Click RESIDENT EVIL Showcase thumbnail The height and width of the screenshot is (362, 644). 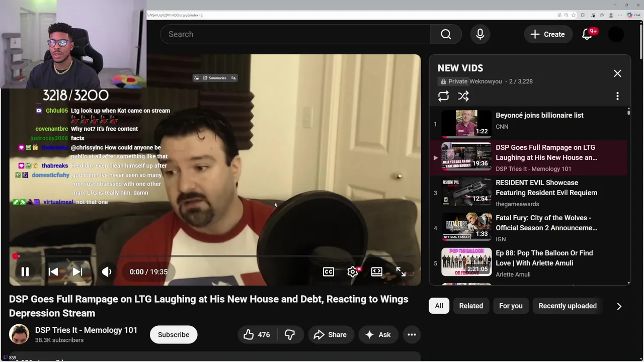[x=466, y=192]
